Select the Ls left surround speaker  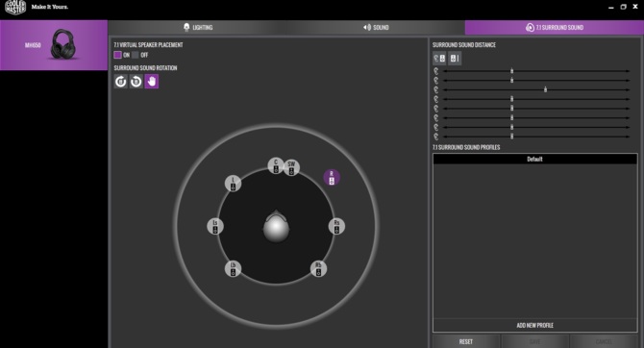215,226
